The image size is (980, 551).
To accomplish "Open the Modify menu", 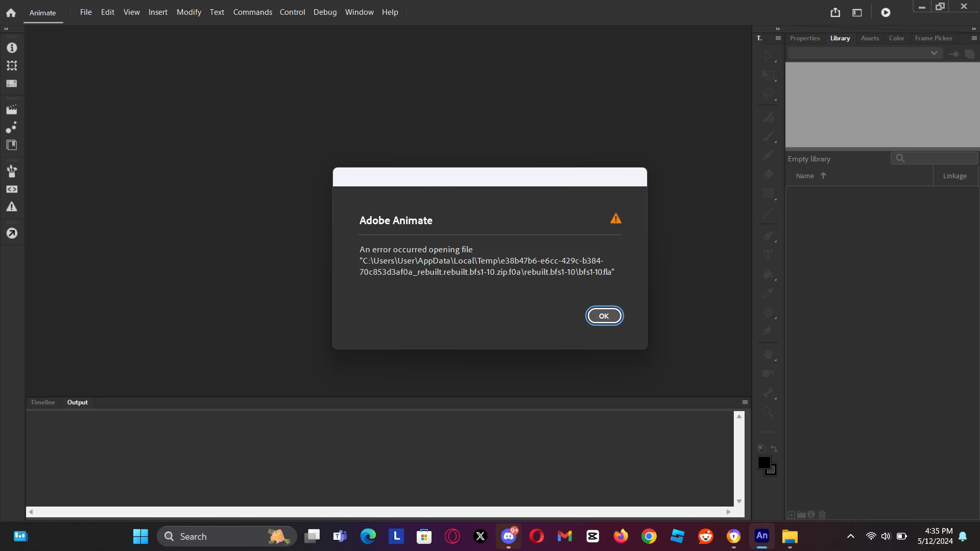I will (189, 12).
